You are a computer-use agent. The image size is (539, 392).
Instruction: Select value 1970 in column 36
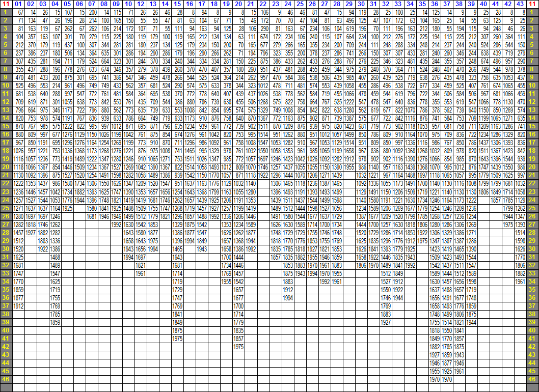coord(435,379)
